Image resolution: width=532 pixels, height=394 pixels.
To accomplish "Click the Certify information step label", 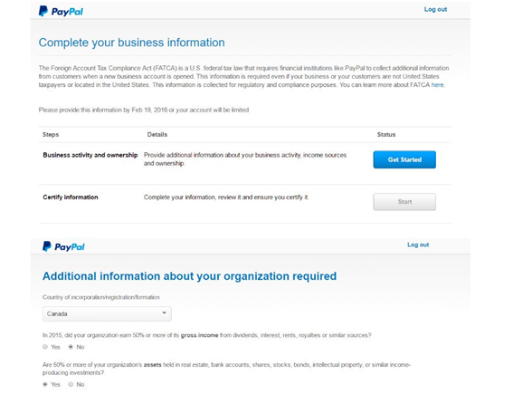I will pos(71,197).
